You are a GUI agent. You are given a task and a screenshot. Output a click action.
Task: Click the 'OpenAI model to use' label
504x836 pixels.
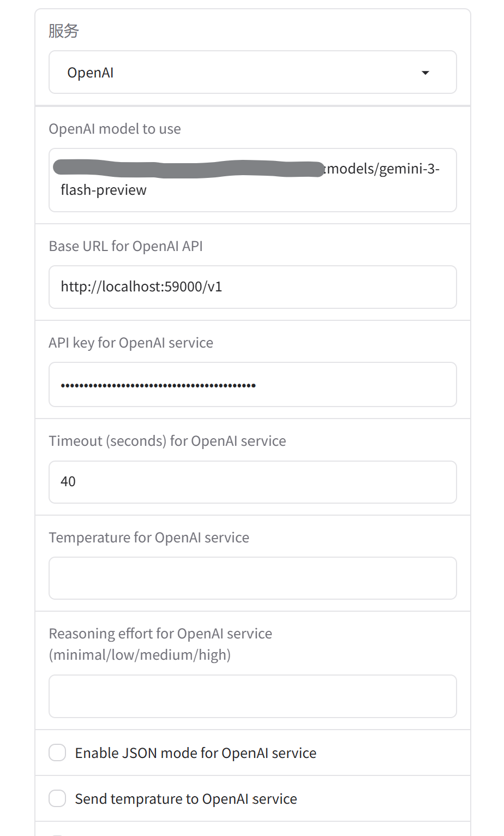pos(115,129)
